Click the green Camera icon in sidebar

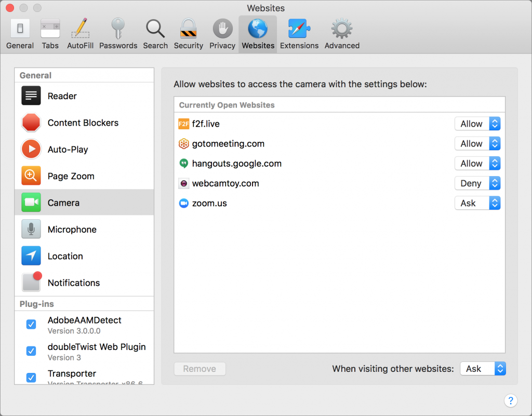point(31,203)
